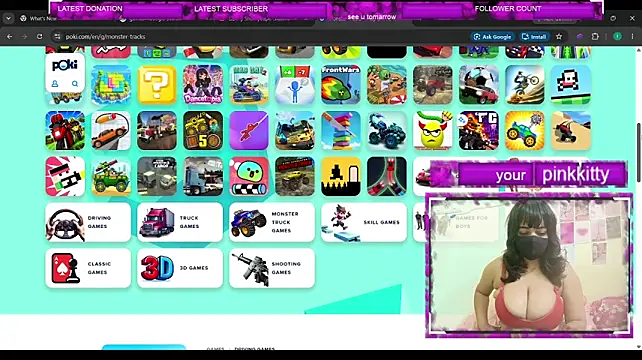Open the Shooting Games category
This screenshot has height=360, width=642.
[x=272, y=268]
